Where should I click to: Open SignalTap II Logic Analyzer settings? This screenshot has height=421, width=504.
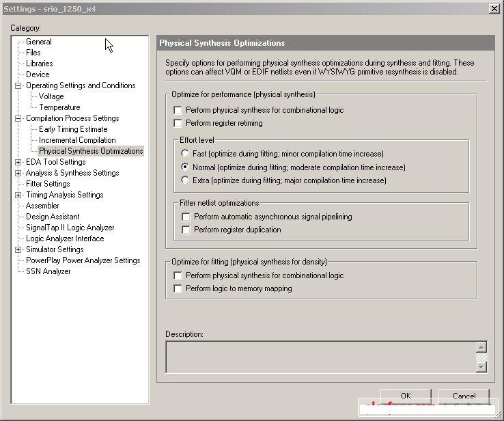70,228
